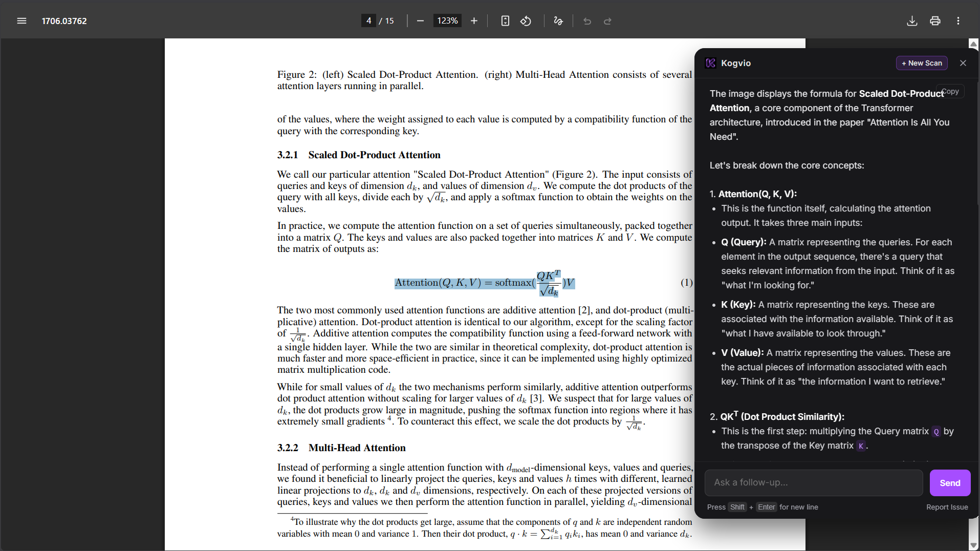
Task: Zoom out of the PDF
Action: [420, 21]
